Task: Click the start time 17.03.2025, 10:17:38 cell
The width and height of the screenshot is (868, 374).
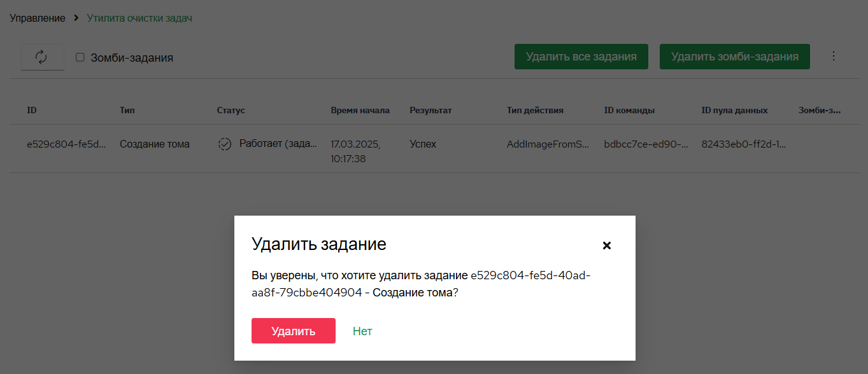Action: click(356, 151)
